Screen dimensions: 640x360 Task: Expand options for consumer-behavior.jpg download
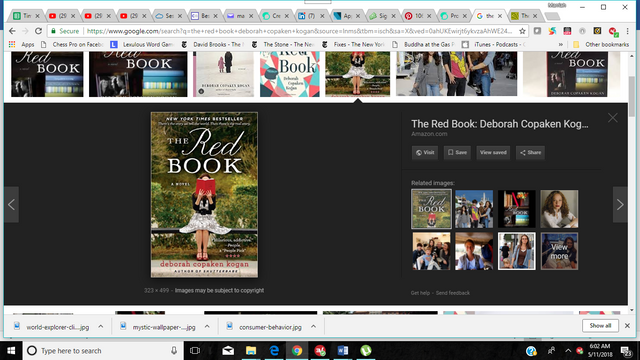[x=313, y=327]
